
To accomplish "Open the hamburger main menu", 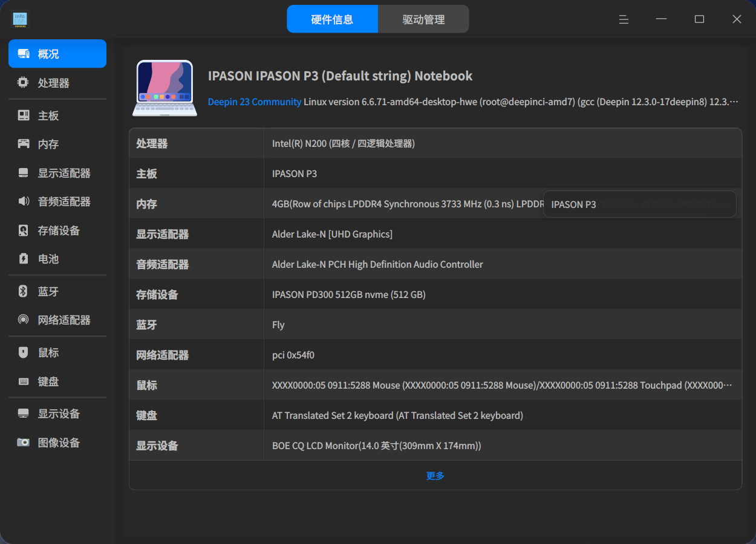I will point(624,19).
